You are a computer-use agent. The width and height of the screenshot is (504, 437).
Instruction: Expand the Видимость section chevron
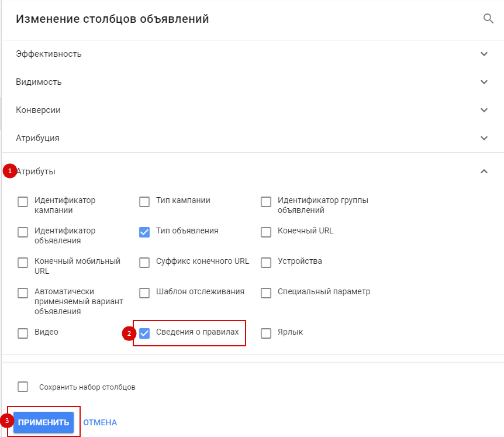[x=484, y=82]
